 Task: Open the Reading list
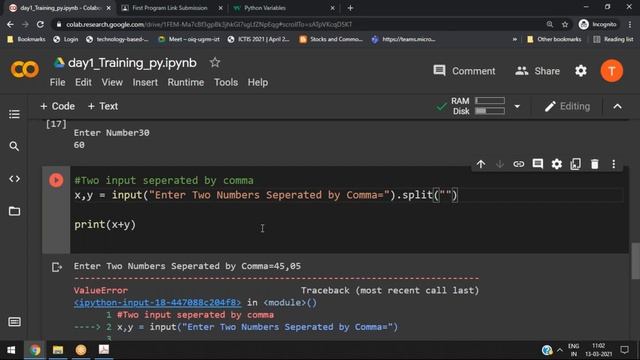pos(613,39)
